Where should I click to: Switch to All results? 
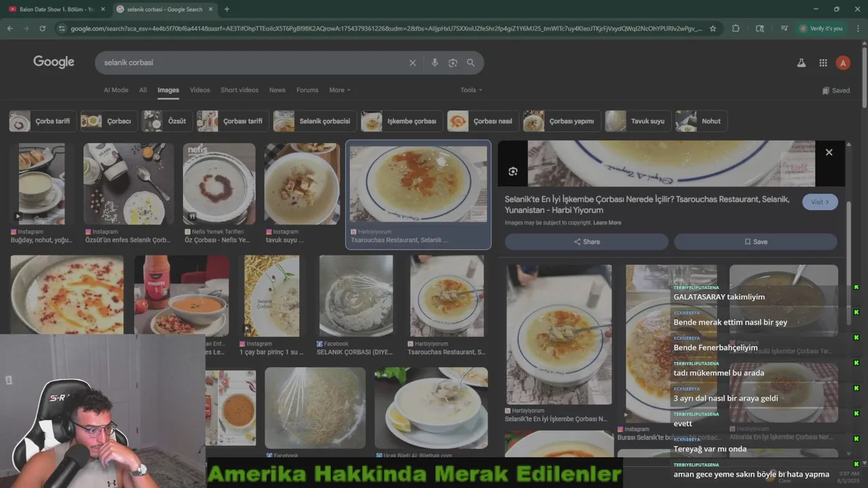(x=142, y=90)
